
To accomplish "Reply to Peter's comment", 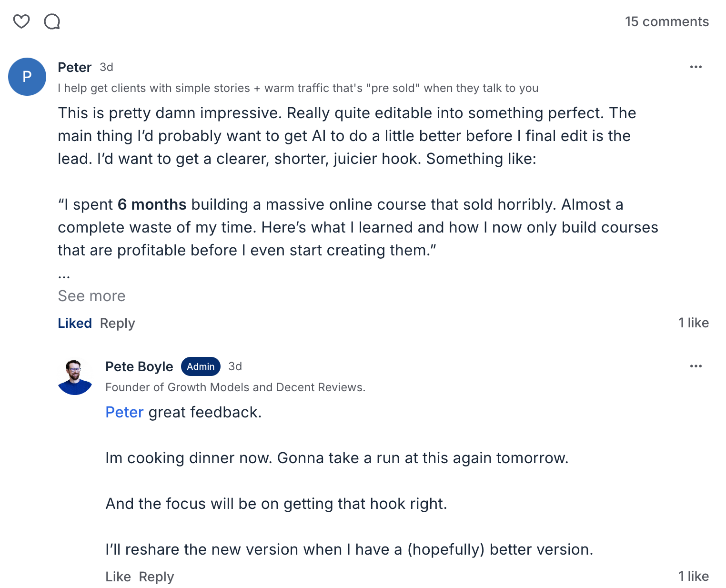I will pyautogui.click(x=117, y=323).
